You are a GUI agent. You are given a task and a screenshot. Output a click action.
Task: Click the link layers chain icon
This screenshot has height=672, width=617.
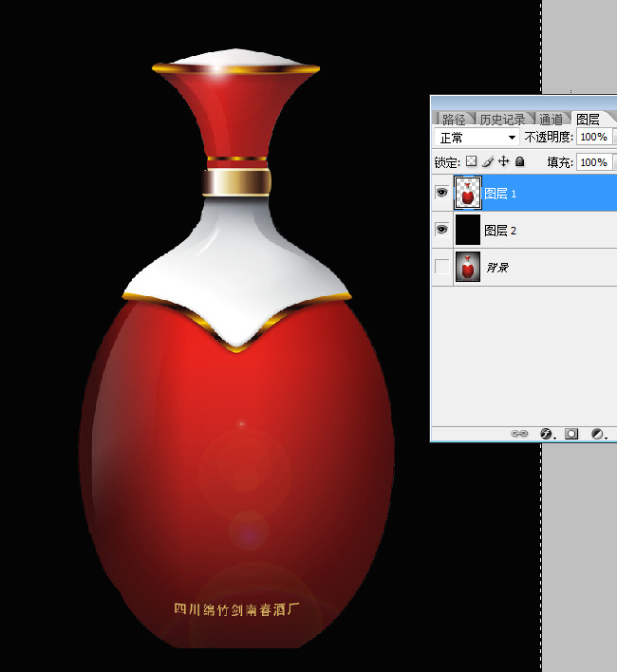519,433
